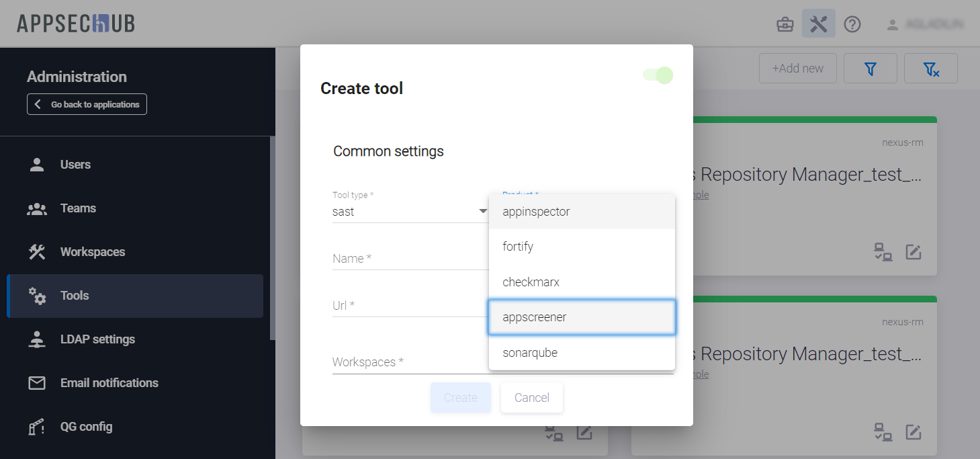The image size is (980, 459).
Task: Open Email notifications in sidebar
Action: 109,383
